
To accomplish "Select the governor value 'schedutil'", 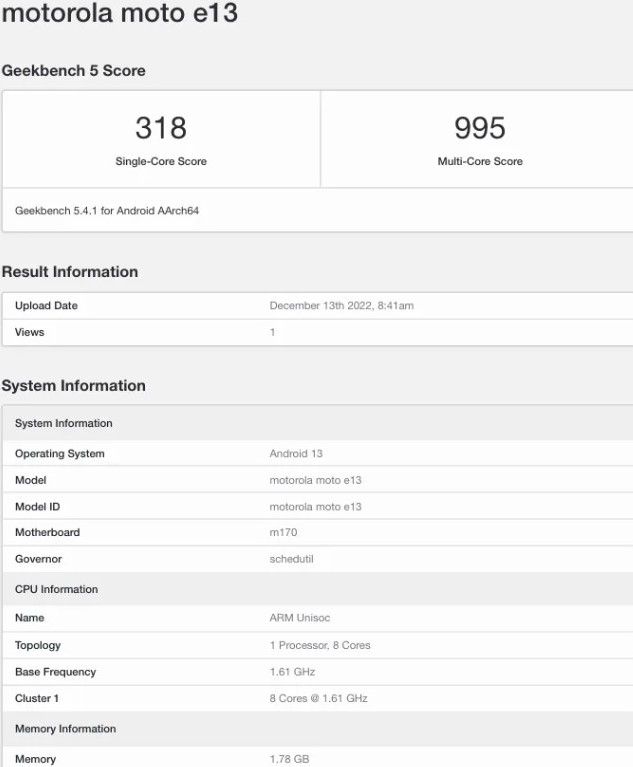I will (x=292, y=559).
